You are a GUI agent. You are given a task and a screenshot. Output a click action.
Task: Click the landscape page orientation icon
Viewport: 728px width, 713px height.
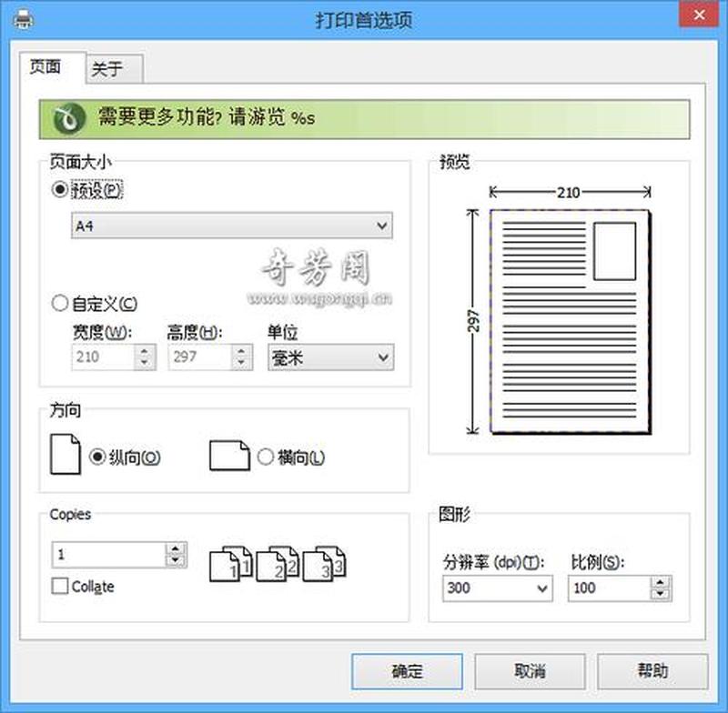click(x=229, y=456)
